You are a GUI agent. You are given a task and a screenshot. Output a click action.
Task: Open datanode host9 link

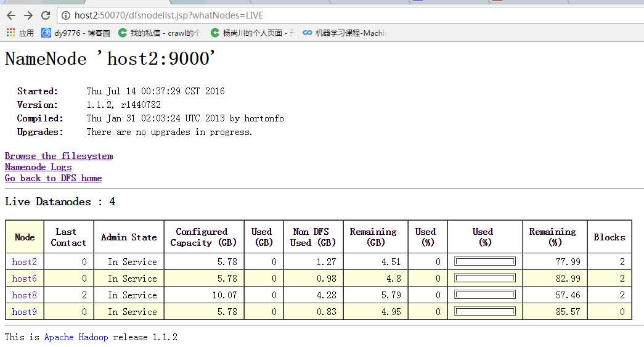click(24, 312)
